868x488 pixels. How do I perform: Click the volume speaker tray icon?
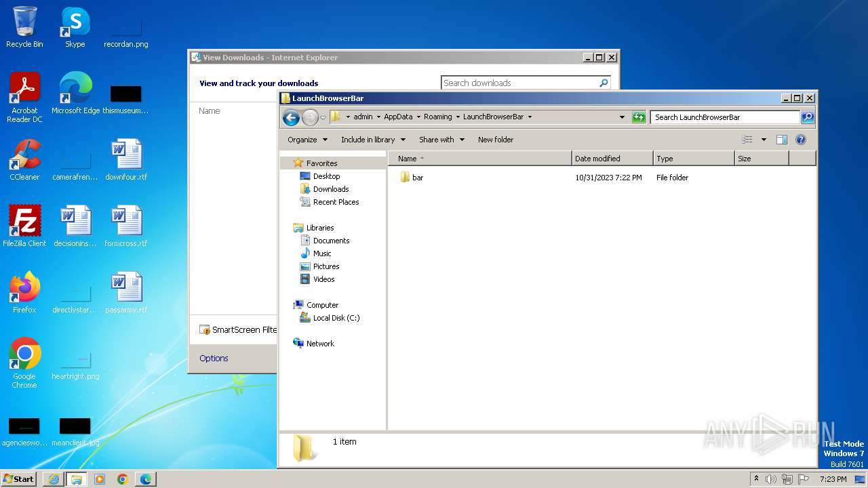[771, 479]
